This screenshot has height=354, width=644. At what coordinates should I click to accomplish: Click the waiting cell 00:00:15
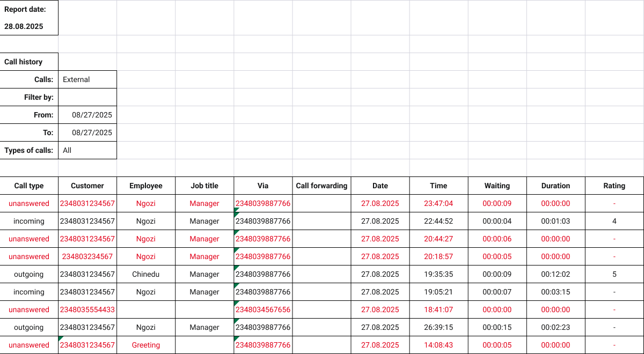[497, 327]
